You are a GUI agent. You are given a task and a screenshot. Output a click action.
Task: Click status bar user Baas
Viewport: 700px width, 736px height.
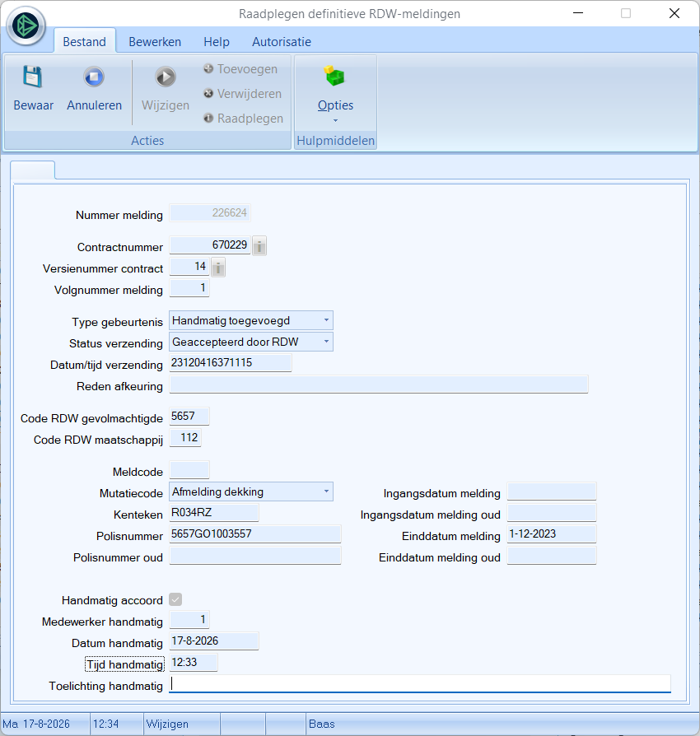[x=322, y=724]
